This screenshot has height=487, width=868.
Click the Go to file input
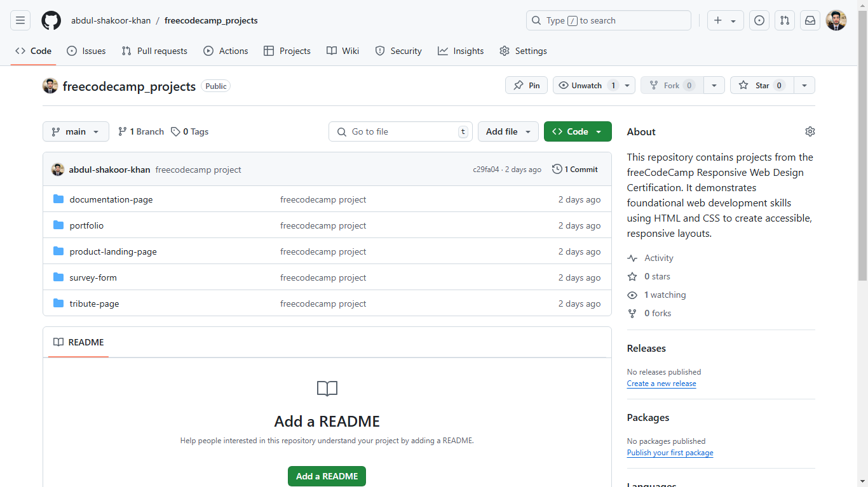click(400, 131)
